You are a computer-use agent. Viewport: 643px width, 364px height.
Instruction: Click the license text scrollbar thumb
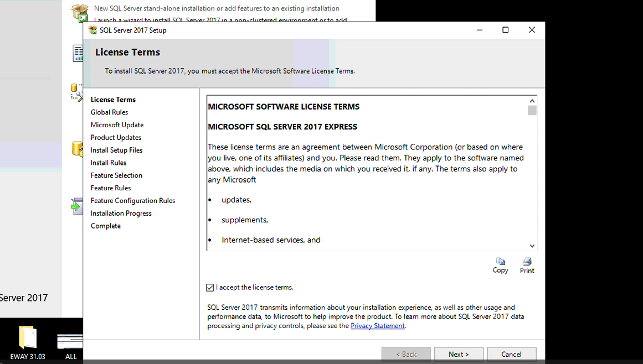pos(532,111)
